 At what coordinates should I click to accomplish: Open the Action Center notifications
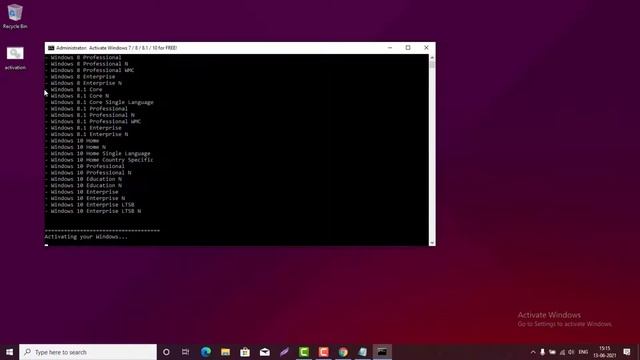(x=627, y=352)
